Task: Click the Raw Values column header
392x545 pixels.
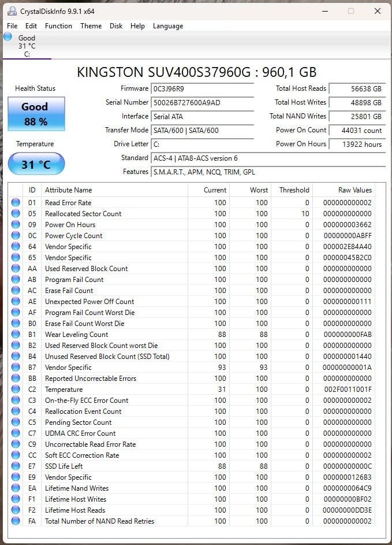Action: (344, 190)
